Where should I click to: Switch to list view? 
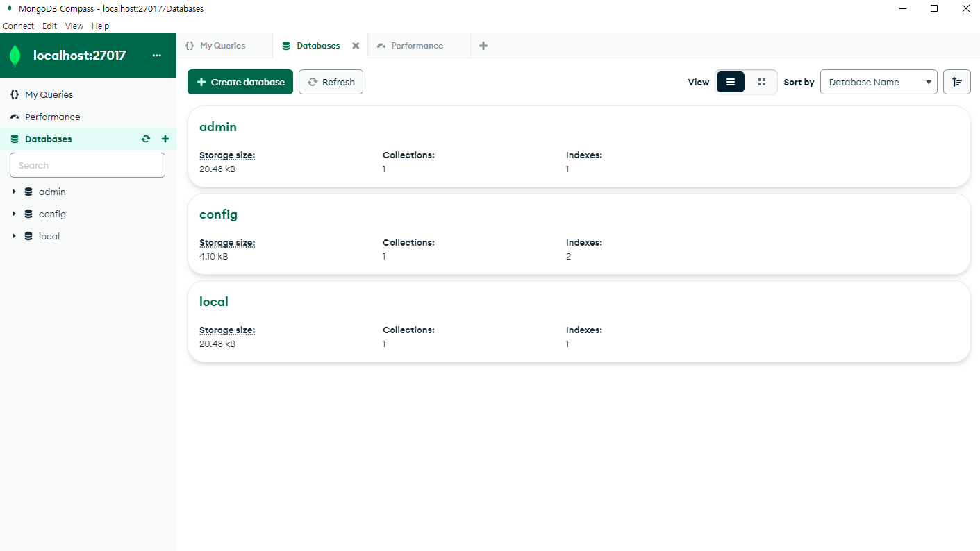coord(731,82)
